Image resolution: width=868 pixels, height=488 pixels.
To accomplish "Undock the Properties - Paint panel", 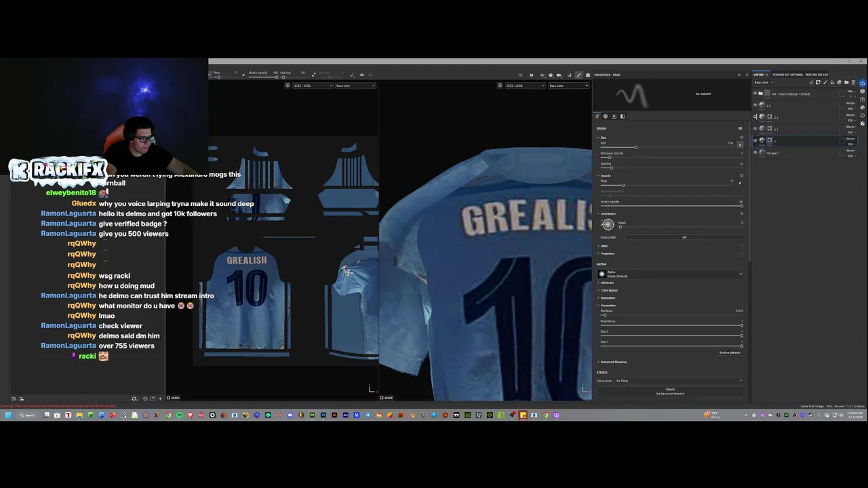I will (x=739, y=75).
